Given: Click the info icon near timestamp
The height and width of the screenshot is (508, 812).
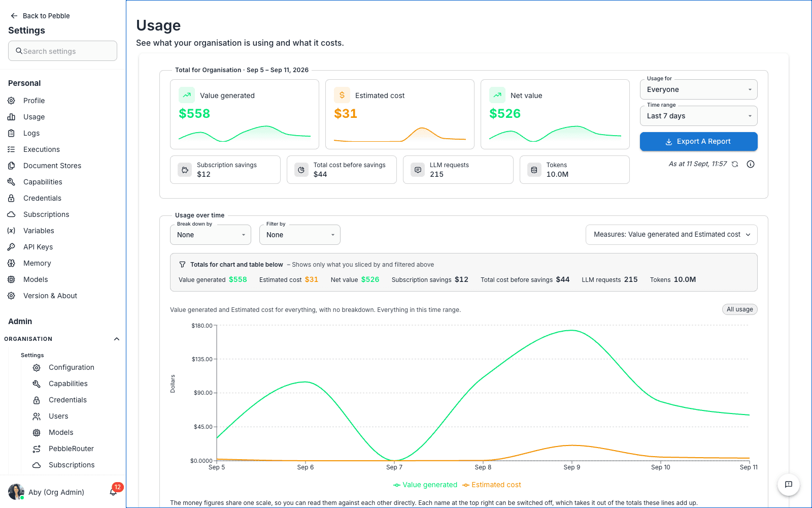Looking at the screenshot, I should [x=751, y=164].
